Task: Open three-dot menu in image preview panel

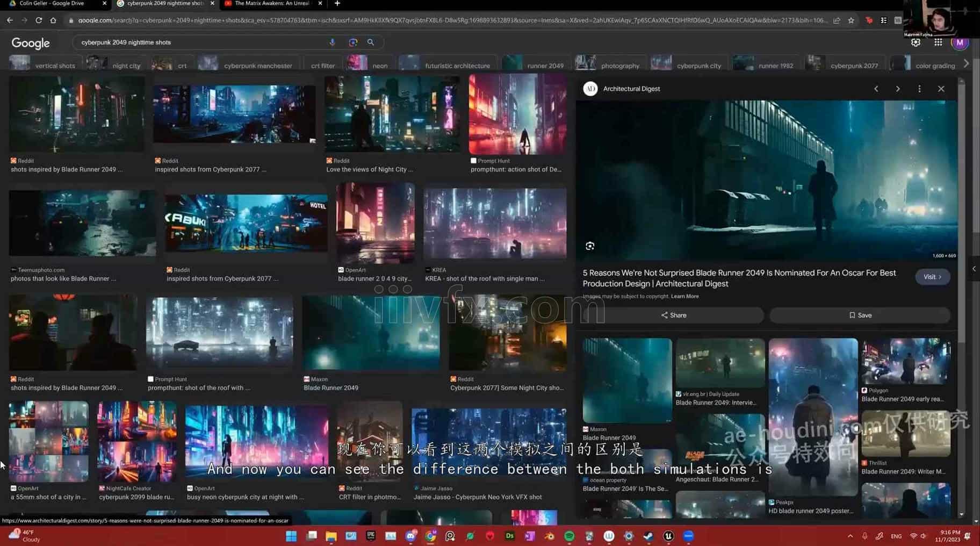Action: tap(919, 89)
